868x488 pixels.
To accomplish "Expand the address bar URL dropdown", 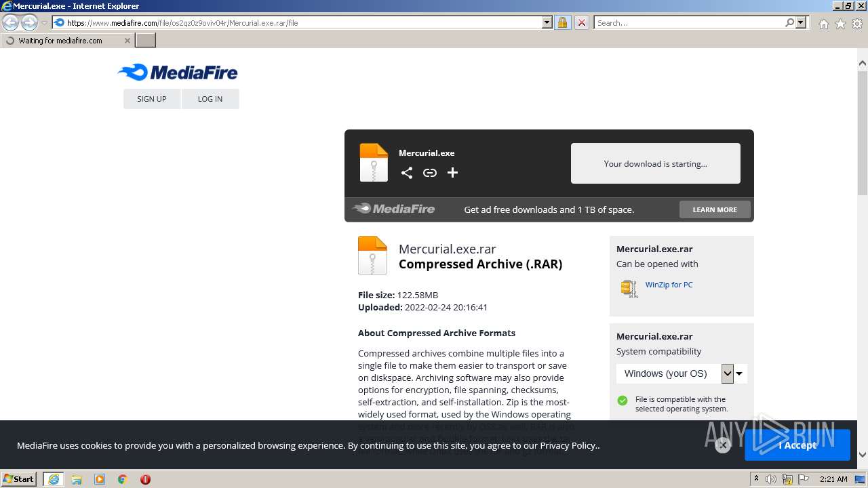I will [x=547, y=22].
